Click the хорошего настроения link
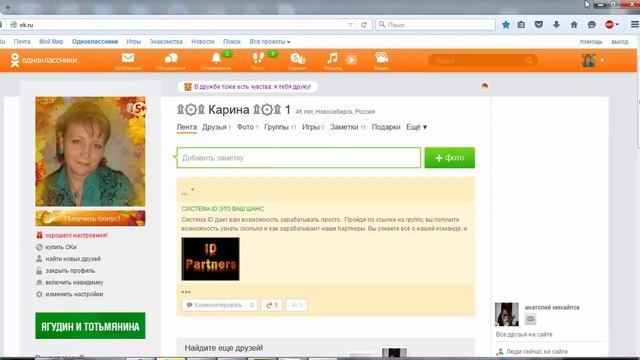The height and width of the screenshot is (360, 640). (76, 236)
